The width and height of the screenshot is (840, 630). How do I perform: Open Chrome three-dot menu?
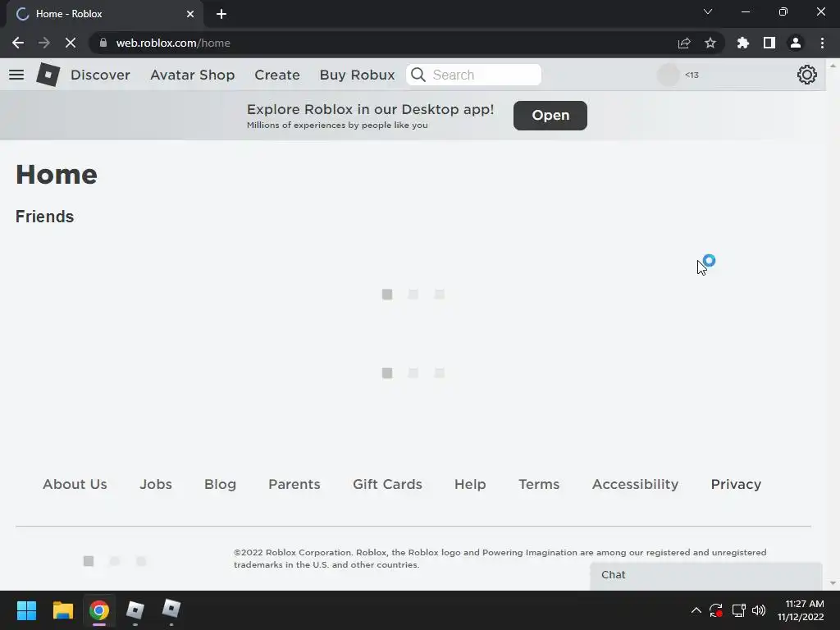822,43
